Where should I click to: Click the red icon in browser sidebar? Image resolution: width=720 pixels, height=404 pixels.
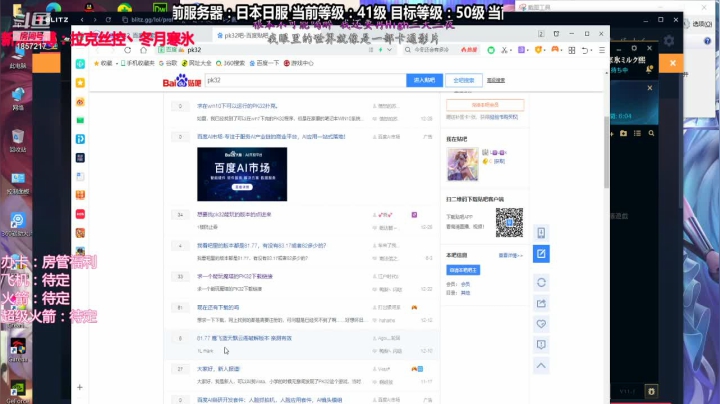tap(80, 214)
